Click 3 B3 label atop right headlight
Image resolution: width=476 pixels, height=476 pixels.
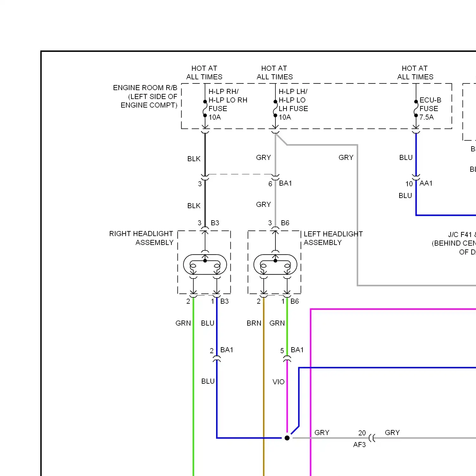208,223
